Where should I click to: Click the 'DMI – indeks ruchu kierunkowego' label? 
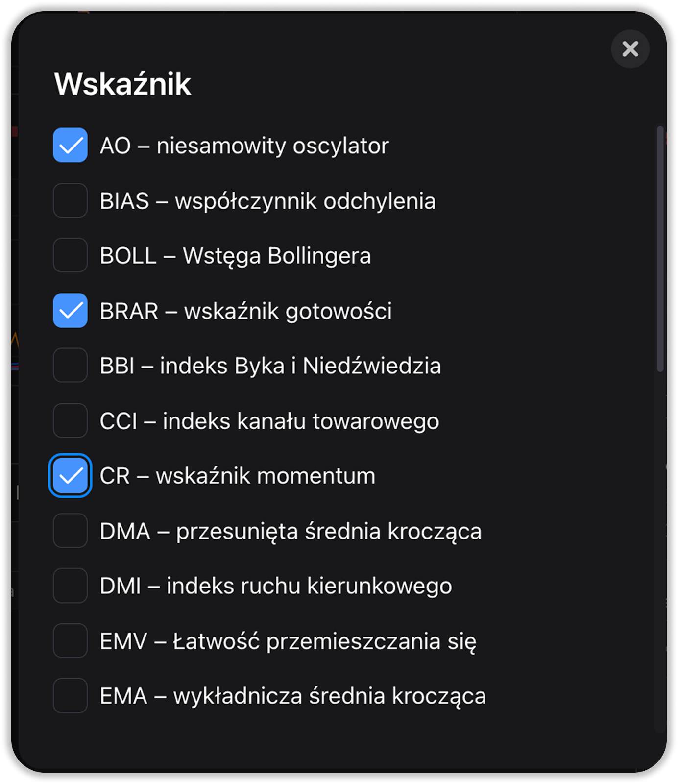[275, 586]
